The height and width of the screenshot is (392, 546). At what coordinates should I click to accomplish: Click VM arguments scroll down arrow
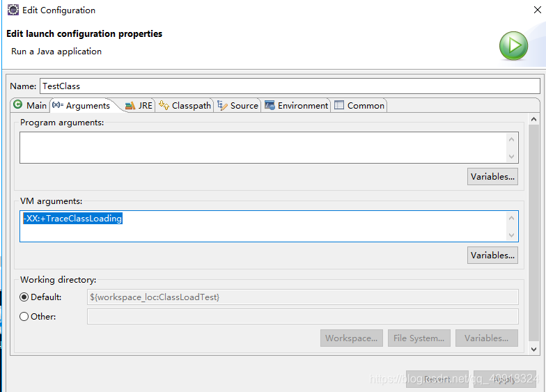click(x=511, y=235)
